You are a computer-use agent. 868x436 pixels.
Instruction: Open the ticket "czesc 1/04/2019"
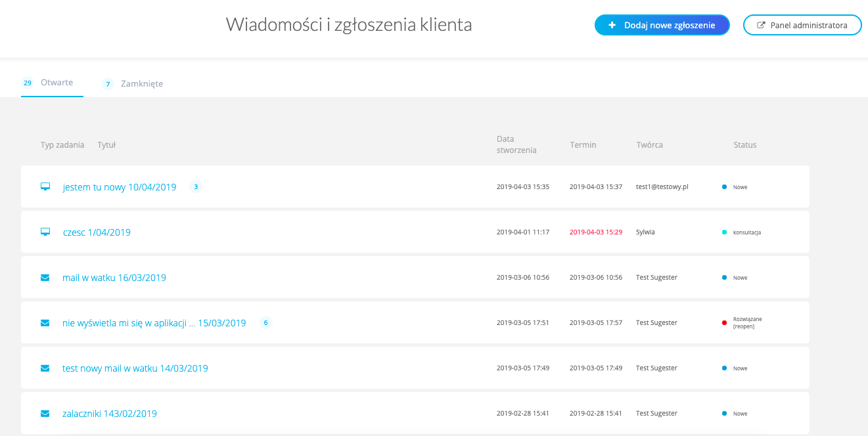tap(97, 231)
